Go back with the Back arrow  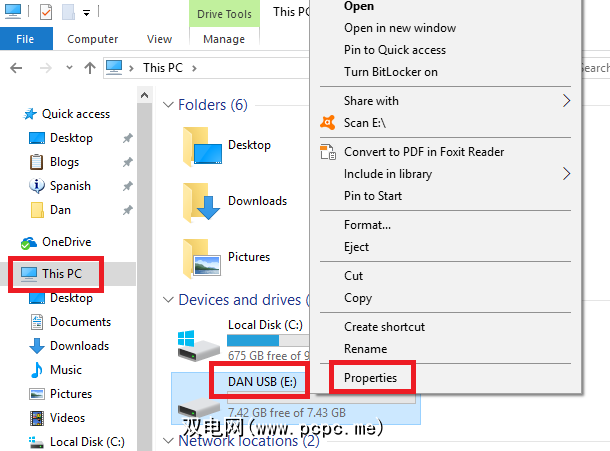point(16,68)
